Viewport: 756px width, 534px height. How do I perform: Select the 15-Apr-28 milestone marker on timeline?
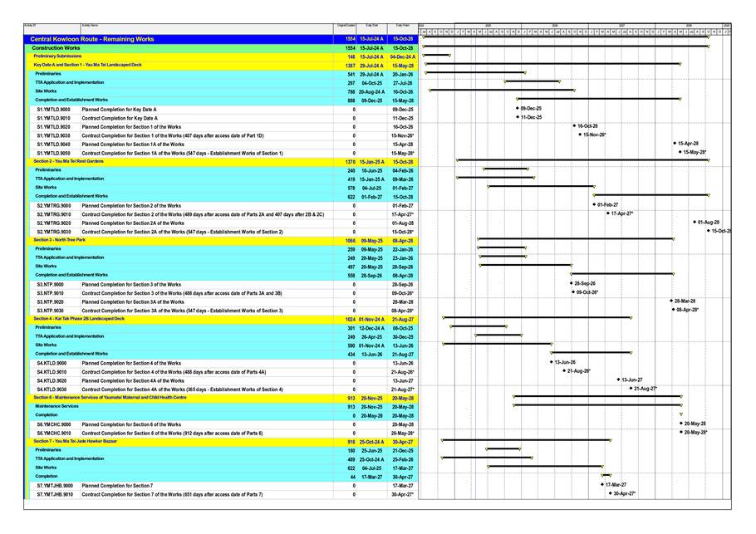(x=674, y=144)
